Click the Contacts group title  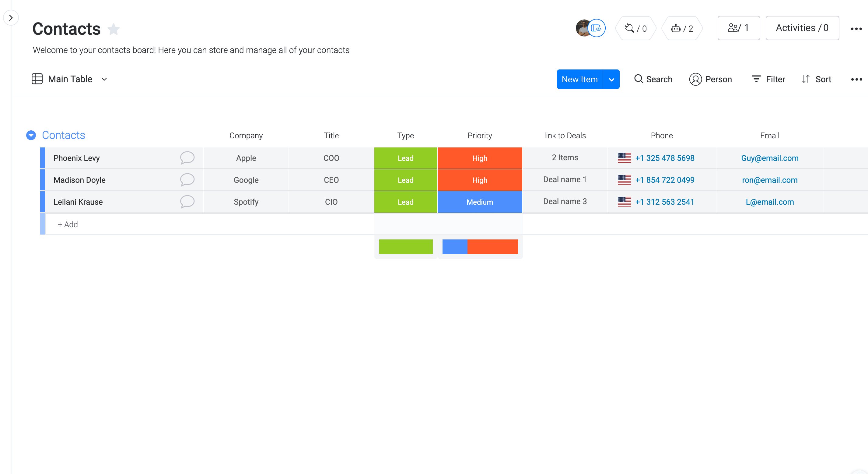(63, 135)
